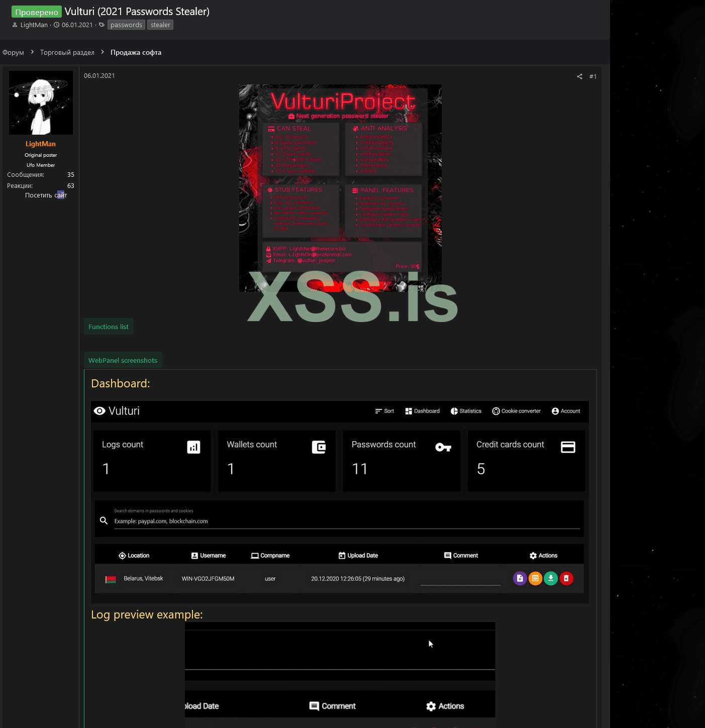Collapse the WebPanel screenshots spoiler

[123, 360]
